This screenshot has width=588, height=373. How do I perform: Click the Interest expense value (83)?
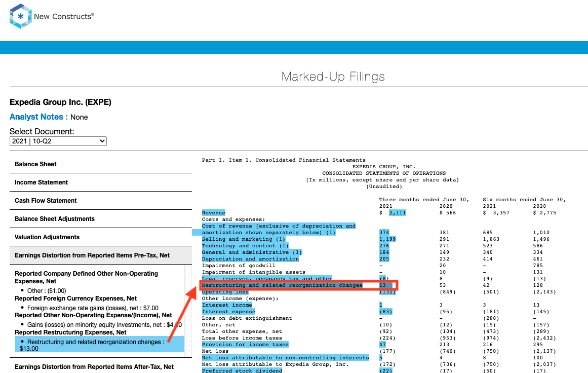coord(386,312)
